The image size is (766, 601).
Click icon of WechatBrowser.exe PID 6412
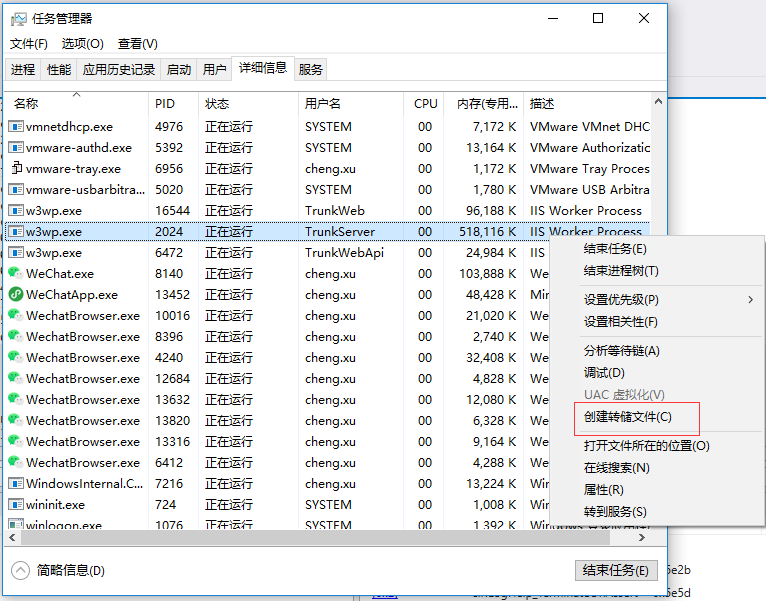16,462
